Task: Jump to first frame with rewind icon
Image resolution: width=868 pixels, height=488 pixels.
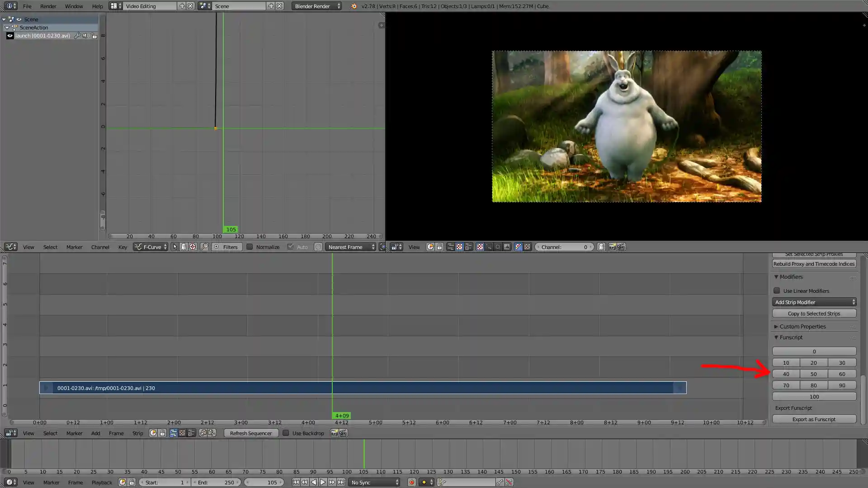Action: point(296,482)
